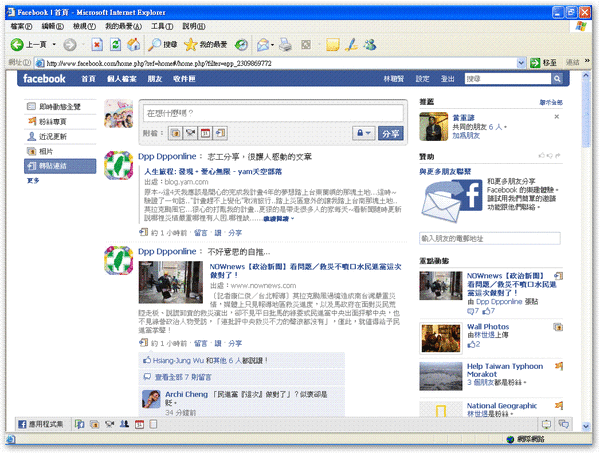Screen dimensions: 600x453
Task: Click the Facebook search input field
Action: click(508, 79)
